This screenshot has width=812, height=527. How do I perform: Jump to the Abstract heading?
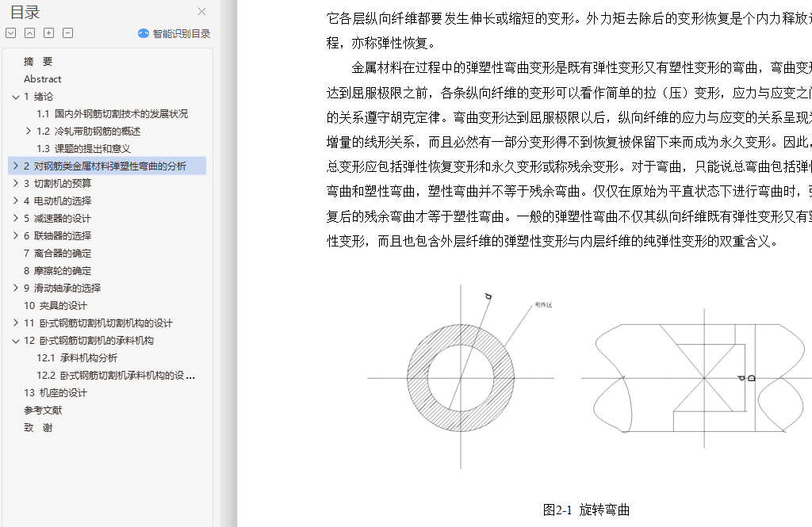tap(43, 79)
